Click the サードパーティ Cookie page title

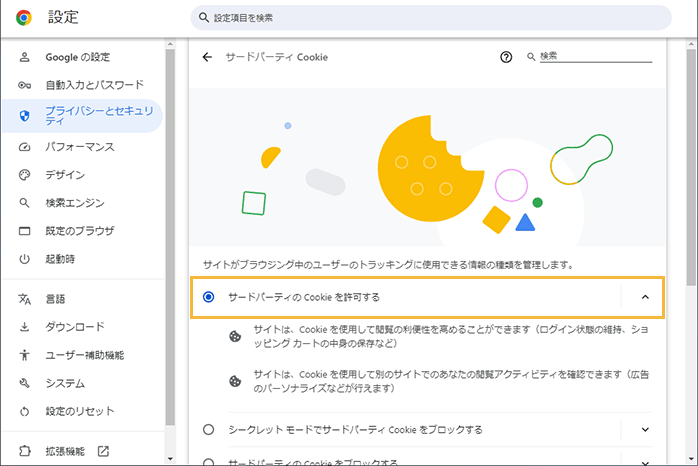coord(276,57)
